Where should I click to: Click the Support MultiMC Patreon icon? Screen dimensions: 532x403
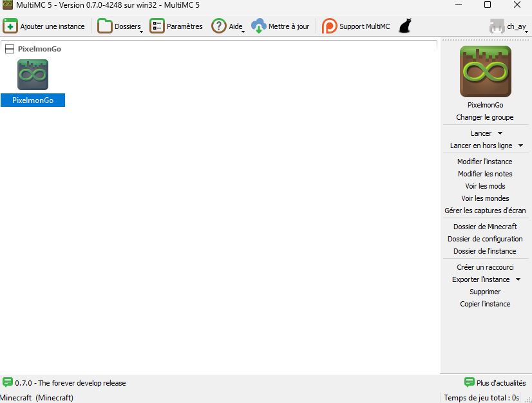329,26
